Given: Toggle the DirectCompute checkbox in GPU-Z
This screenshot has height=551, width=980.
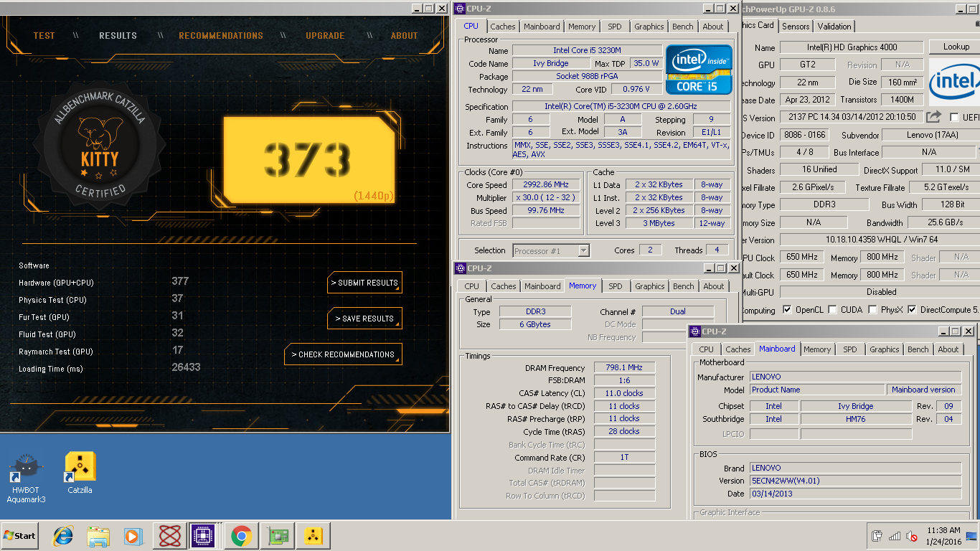Looking at the screenshot, I should (912, 310).
